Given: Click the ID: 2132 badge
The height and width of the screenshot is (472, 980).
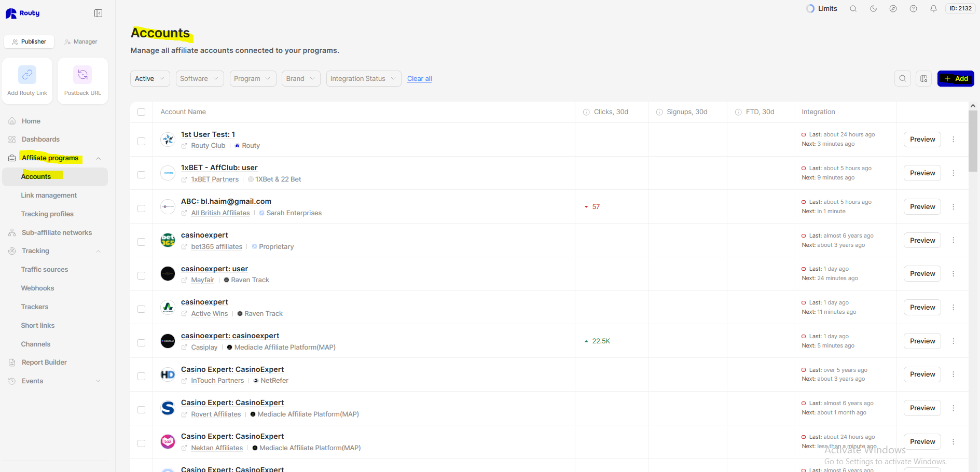Looking at the screenshot, I should (x=960, y=8).
